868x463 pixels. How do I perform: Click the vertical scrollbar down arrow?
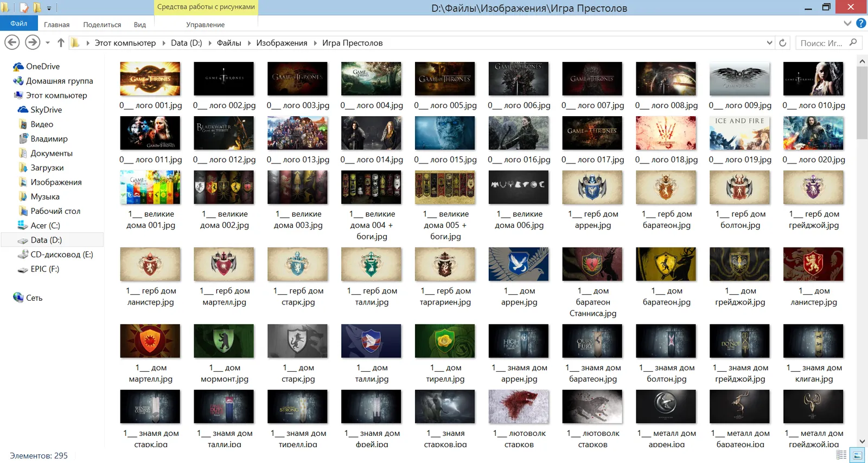coord(862,441)
